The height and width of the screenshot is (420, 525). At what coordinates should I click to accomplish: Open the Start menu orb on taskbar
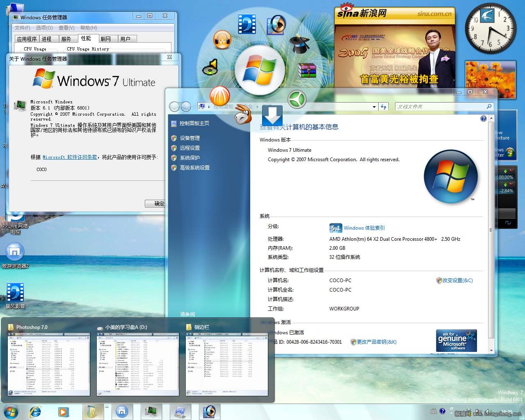11,411
